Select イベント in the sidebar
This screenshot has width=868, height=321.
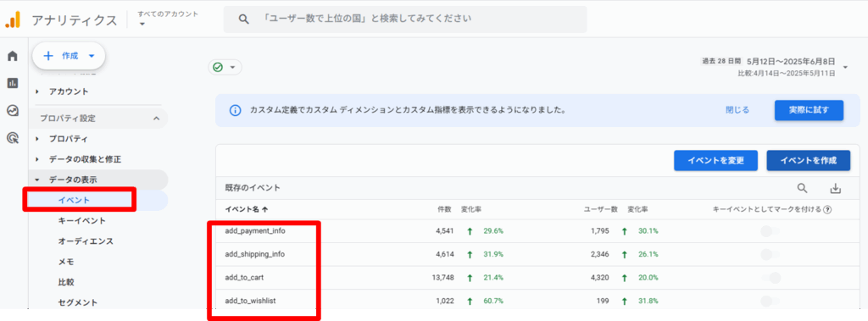[75, 200]
